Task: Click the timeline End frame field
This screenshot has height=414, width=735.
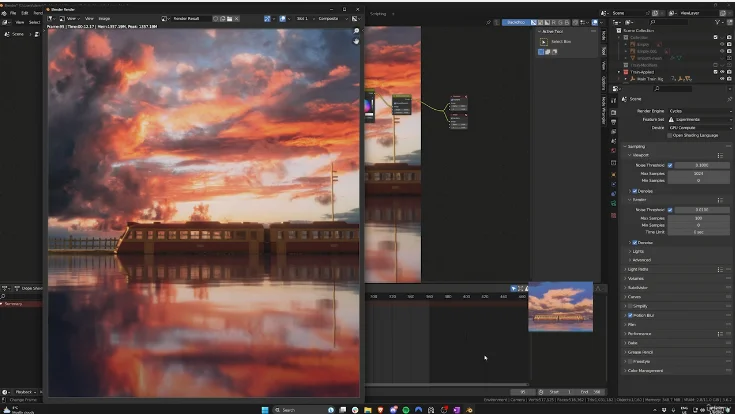Action: coord(591,392)
